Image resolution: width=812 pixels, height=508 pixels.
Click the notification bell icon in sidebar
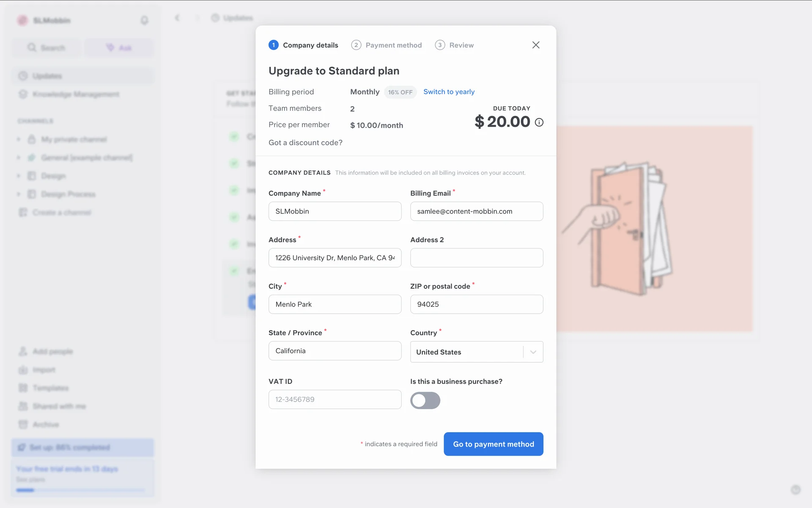pos(144,20)
